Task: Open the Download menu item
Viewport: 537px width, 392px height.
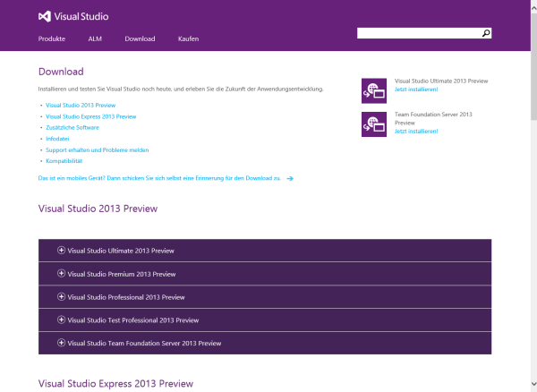Action: click(x=140, y=38)
